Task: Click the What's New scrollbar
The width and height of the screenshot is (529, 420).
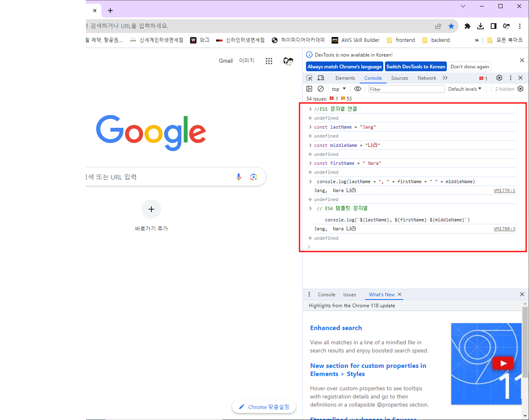Action: (525, 342)
